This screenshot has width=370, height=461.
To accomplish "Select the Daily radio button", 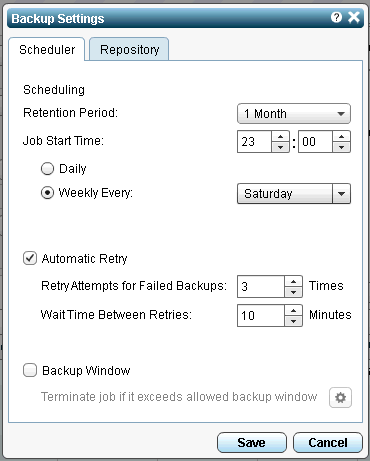I will (47, 169).
